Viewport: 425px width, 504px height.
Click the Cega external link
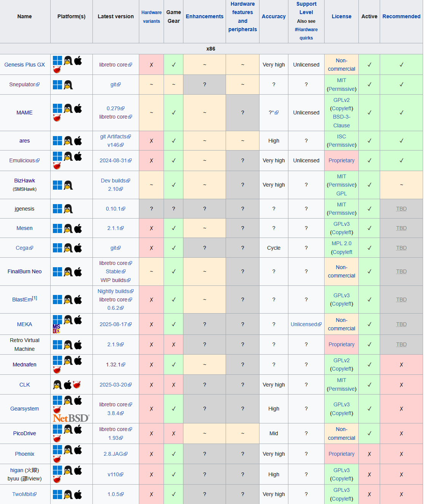pos(24,248)
